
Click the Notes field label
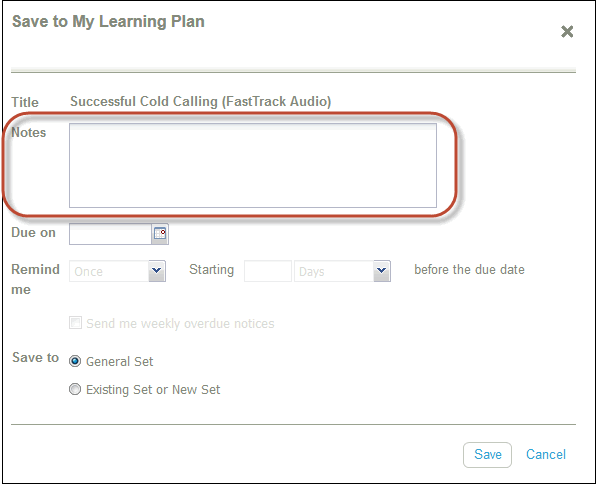[29, 133]
